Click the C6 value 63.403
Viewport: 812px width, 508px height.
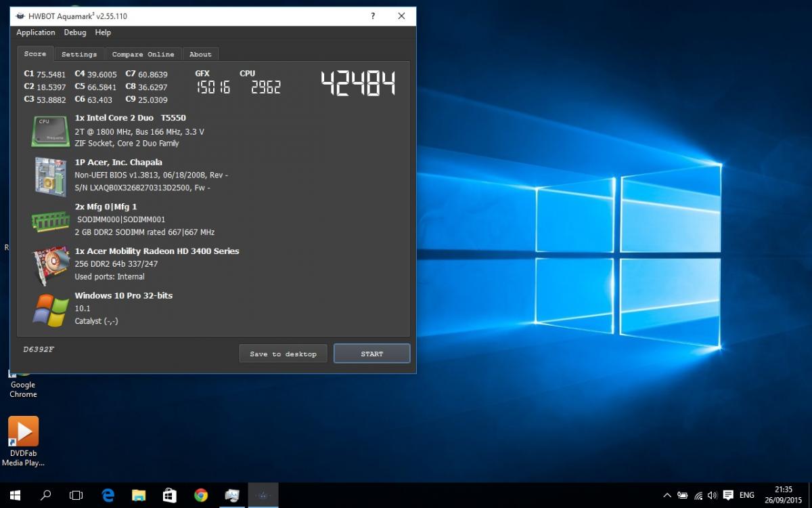click(100, 100)
